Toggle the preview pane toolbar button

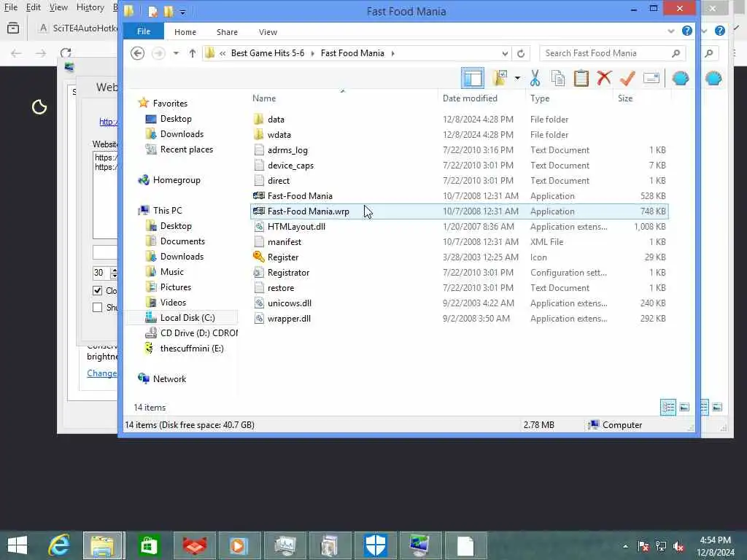click(473, 78)
